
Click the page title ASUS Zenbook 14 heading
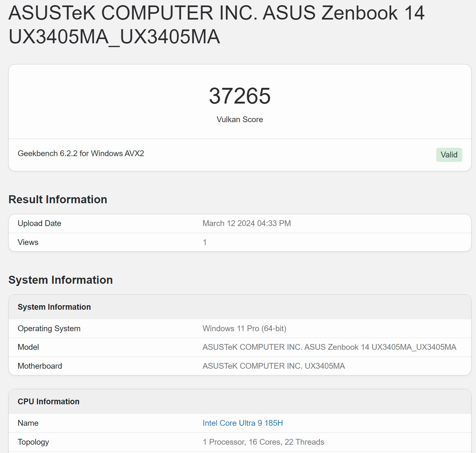point(216,25)
